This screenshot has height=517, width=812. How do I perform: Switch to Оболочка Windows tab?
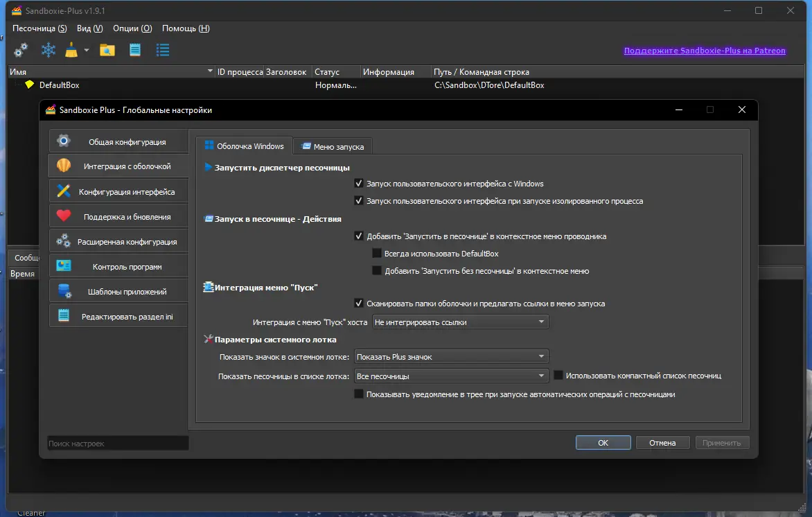pos(244,146)
